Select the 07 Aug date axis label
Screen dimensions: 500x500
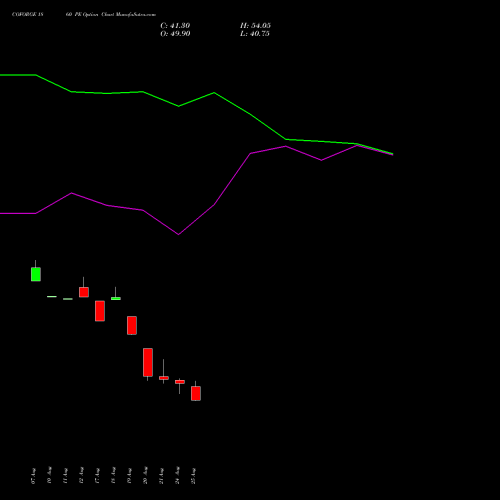(x=33, y=476)
